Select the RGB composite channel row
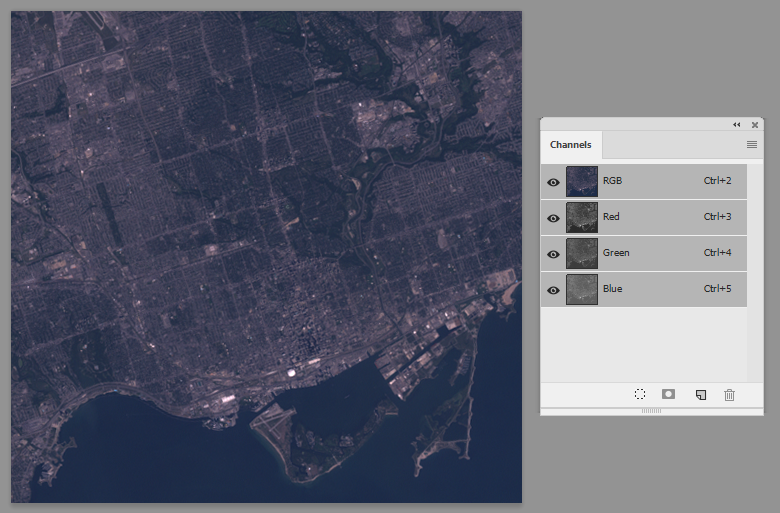 [644, 182]
